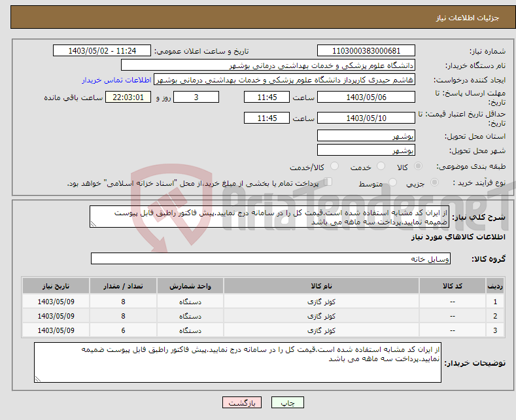Viewport: 516px width, 420px height.
Task: Click quantity 6 in row 3
Action: tap(123, 330)
